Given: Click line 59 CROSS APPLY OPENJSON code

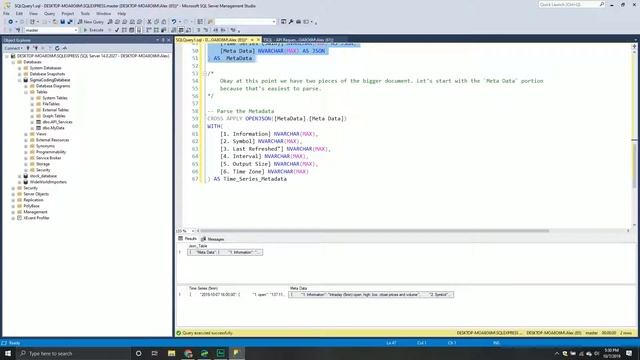Looking at the screenshot, I should (277, 119).
